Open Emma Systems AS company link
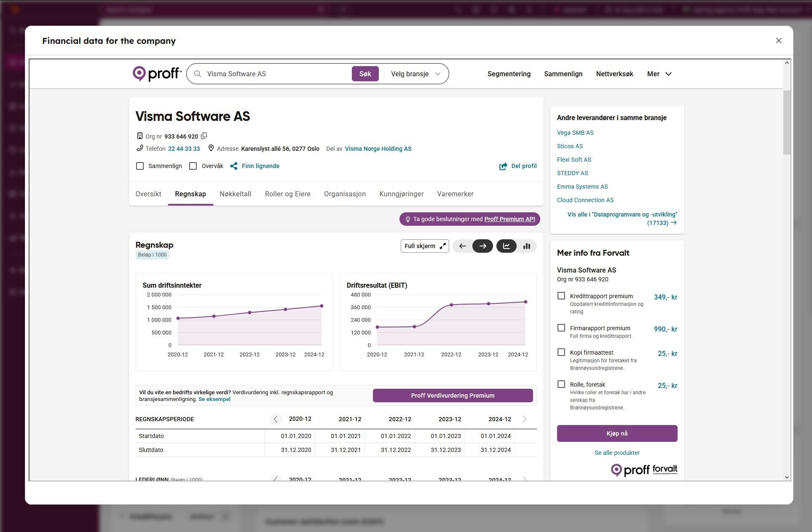This screenshot has height=532, width=812. (x=582, y=187)
